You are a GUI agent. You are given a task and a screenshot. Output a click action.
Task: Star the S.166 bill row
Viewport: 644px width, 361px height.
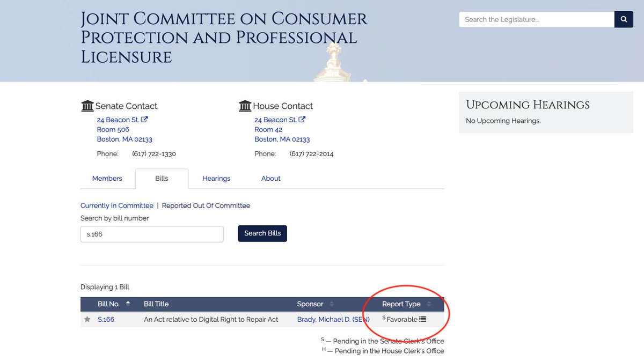coord(87,319)
